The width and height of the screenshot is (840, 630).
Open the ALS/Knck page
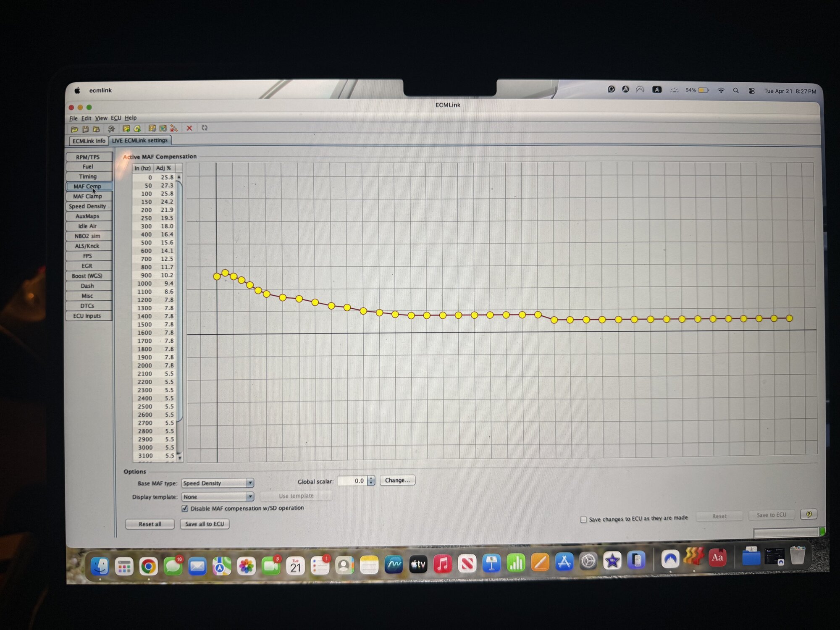[x=88, y=246]
